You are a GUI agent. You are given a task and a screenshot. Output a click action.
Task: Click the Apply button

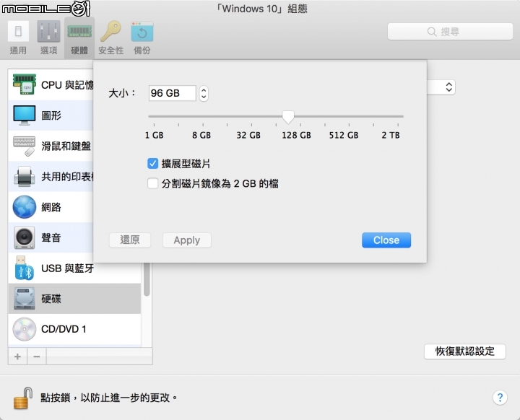click(187, 240)
